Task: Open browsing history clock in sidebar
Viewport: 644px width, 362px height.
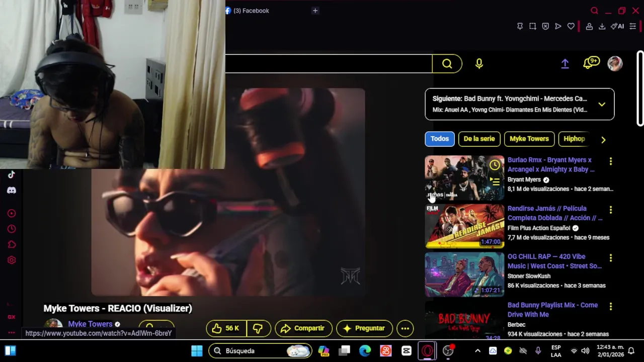Action: pyautogui.click(x=11, y=229)
